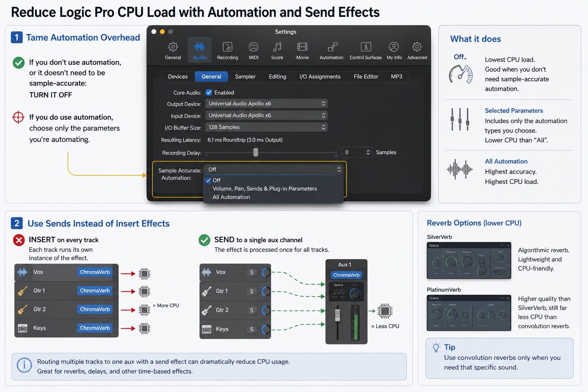Switch to the File Editor tab
Screen dimensions: 588x392
tap(366, 77)
